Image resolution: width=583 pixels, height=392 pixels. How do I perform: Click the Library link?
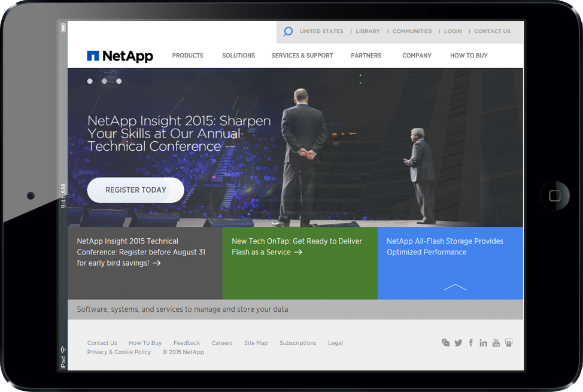point(368,31)
